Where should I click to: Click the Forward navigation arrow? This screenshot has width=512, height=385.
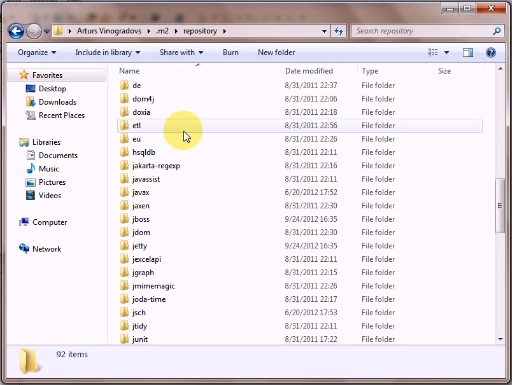(34, 31)
